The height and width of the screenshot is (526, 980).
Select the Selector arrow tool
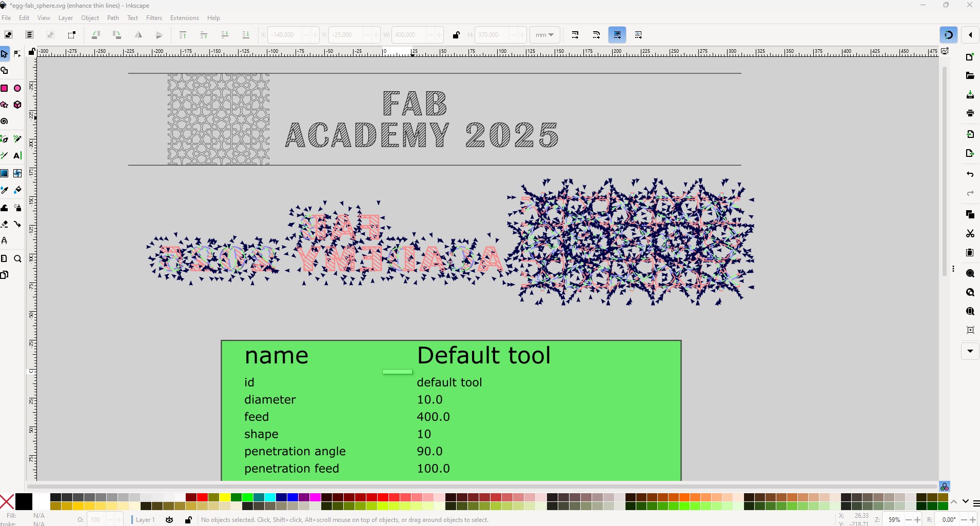click(5, 54)
